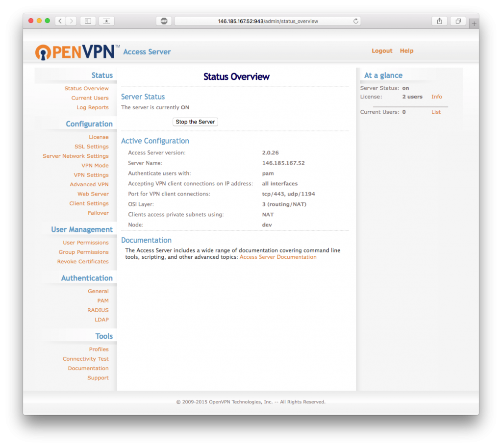Open RADIUS authentication page
502x448 pixels.
(x=98, y=310)
